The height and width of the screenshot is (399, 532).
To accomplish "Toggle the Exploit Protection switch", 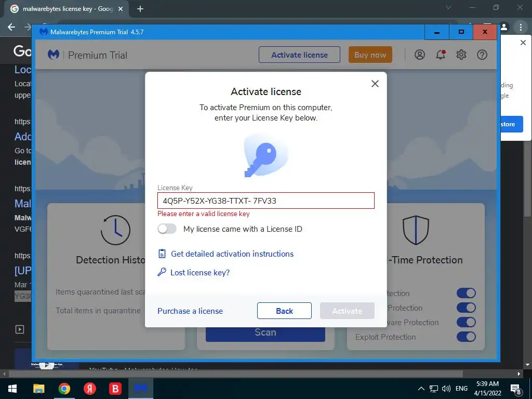I will 466,337.
